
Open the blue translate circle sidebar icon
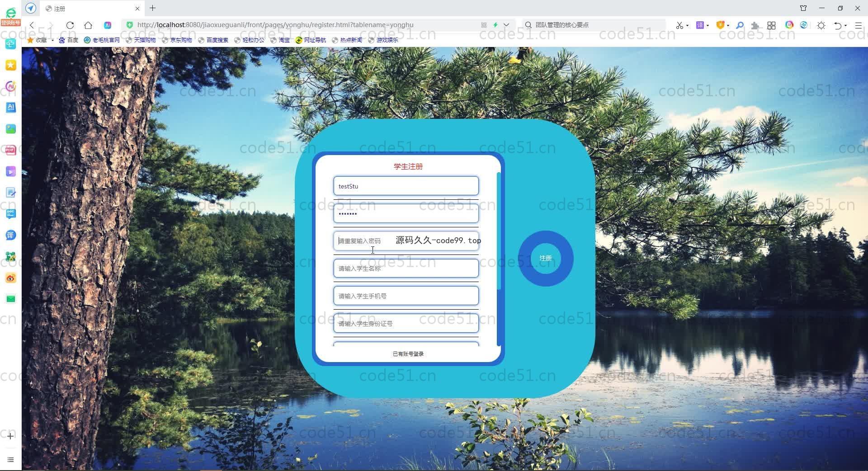tap(10, 235)
